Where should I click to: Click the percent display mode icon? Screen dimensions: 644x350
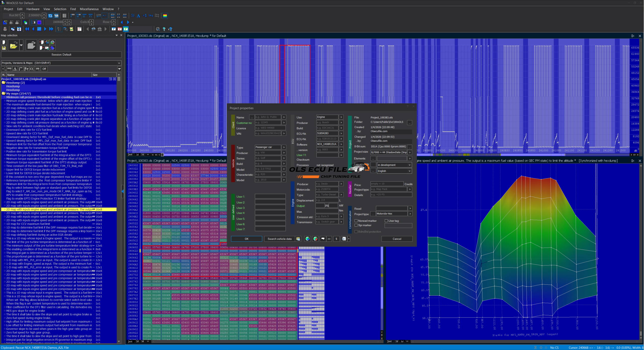point(133,16)
